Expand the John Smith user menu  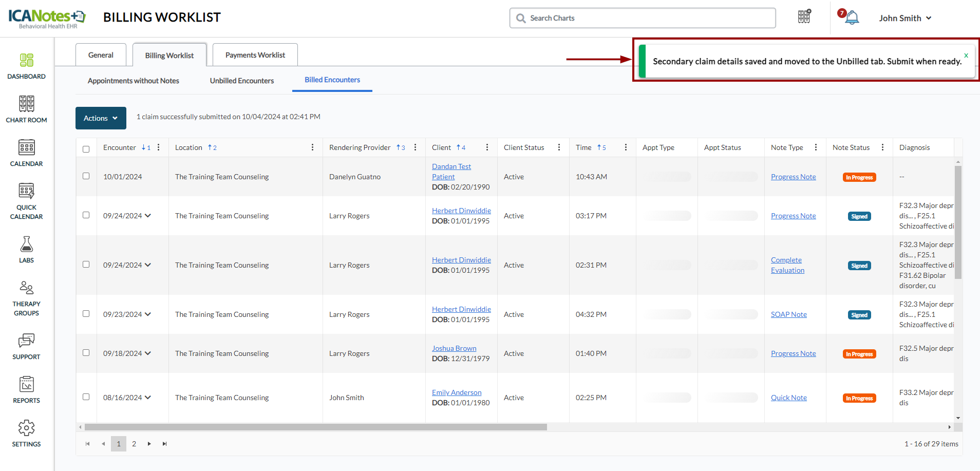[905, 18]
